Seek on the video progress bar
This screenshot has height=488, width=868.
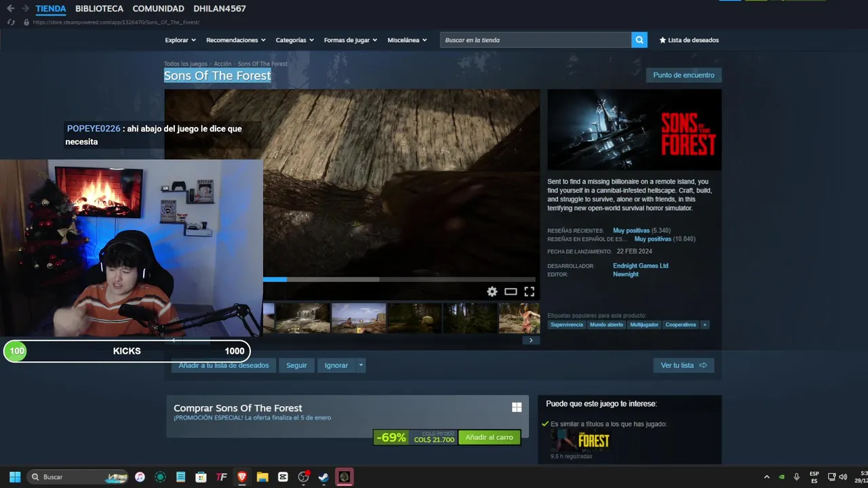399,279
